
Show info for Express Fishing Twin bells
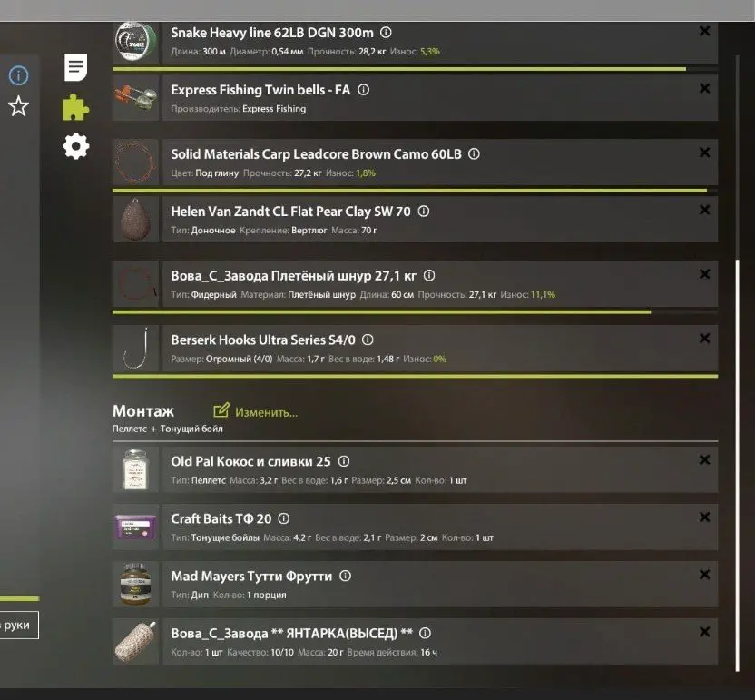click(x=364, y=90)
